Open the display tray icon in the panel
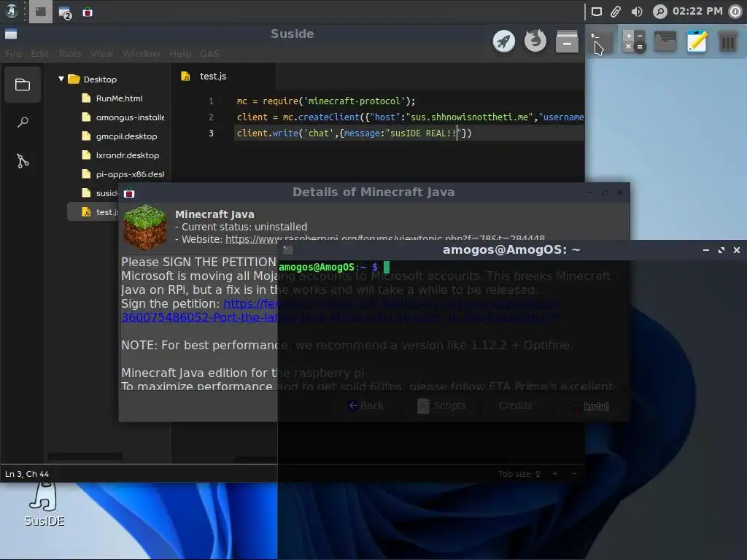Image resolution: width=747 pixels, height=560 pixels. 597,12
